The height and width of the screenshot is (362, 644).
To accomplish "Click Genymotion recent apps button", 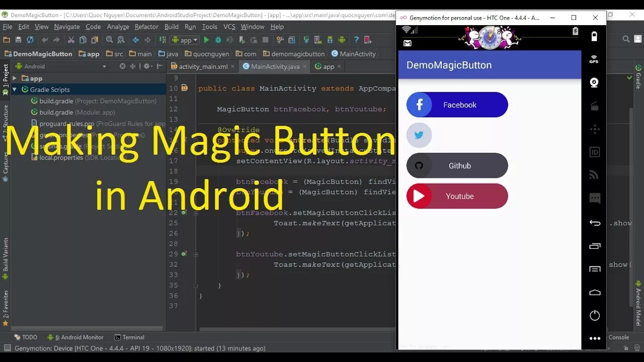I will point(595,246).
